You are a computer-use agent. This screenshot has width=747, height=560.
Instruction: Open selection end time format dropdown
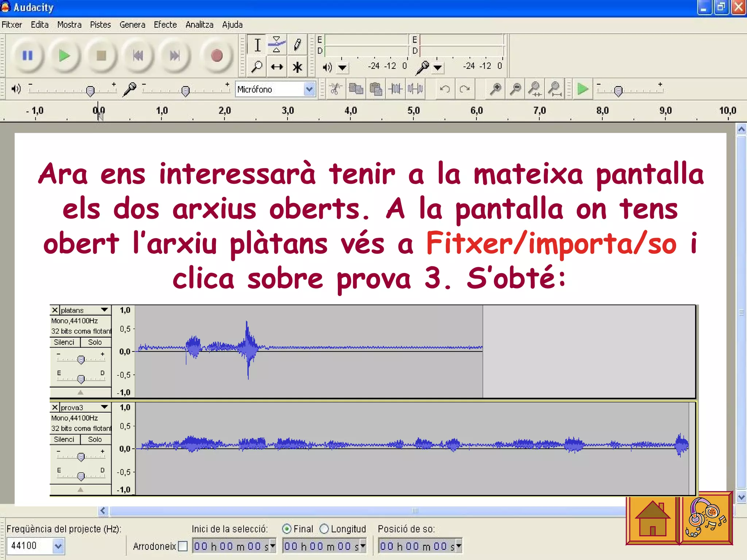click(363, 546)
